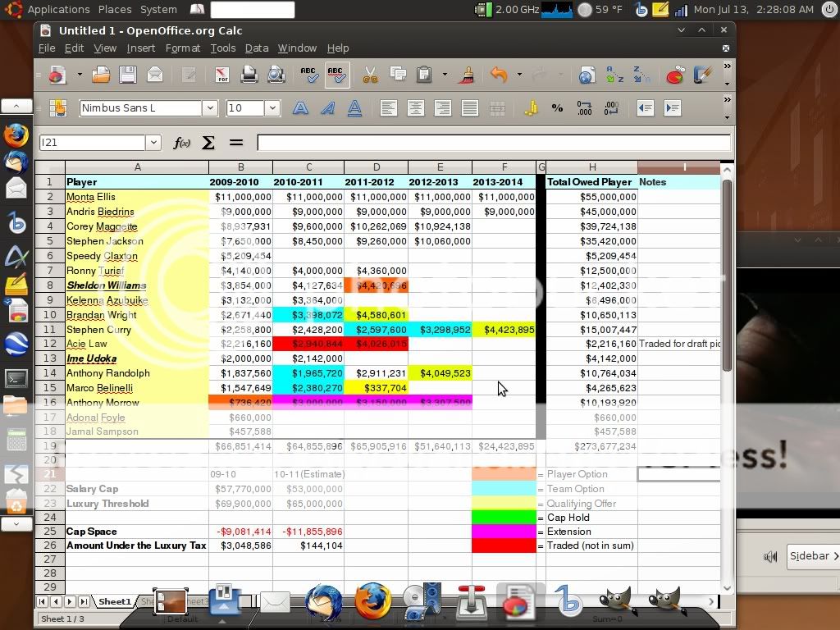Show more Standard toolbar buttons

[727, 66]
